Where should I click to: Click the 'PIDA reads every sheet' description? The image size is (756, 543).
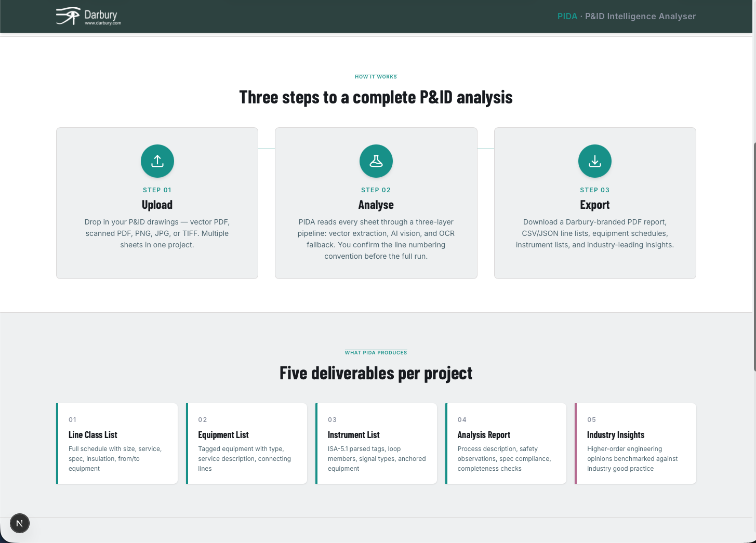(376, 239)
